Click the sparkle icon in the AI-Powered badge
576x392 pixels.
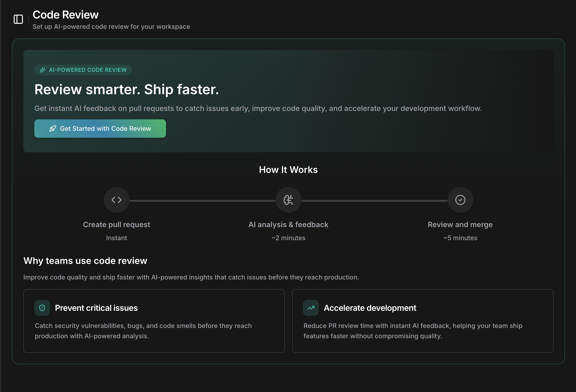[x=42, y=70]
